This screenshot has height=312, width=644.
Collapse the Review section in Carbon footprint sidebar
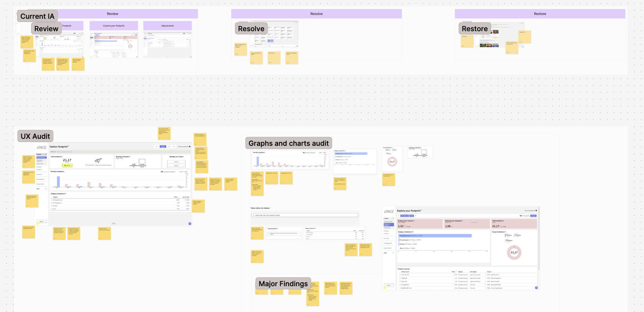pos(46,154)
